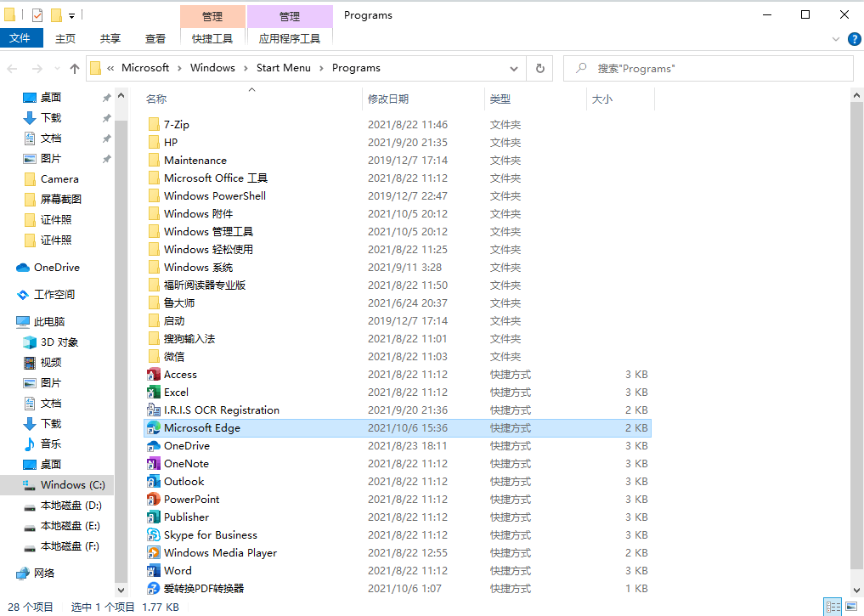Click the Forward navigation arrow
The height and width of the screenshot is (616, 864).
tap(37, 68)
